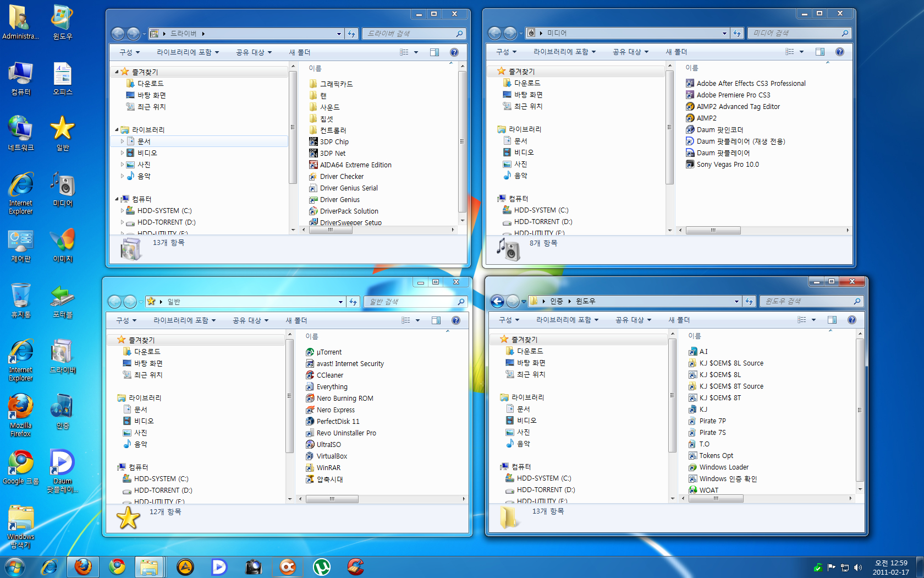Open the Daum 팟플레이어 desktop icon
Screen dimensions: 924x578
62,471
